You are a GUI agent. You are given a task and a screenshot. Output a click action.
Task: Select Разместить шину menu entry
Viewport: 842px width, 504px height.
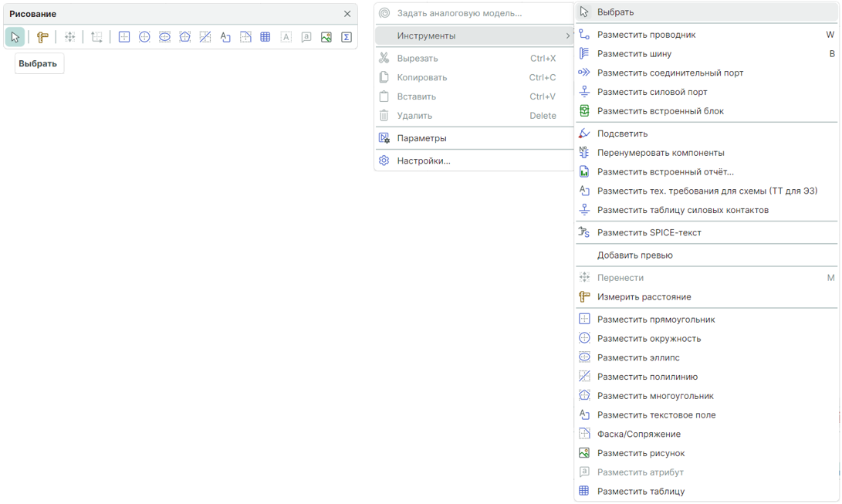634,54
